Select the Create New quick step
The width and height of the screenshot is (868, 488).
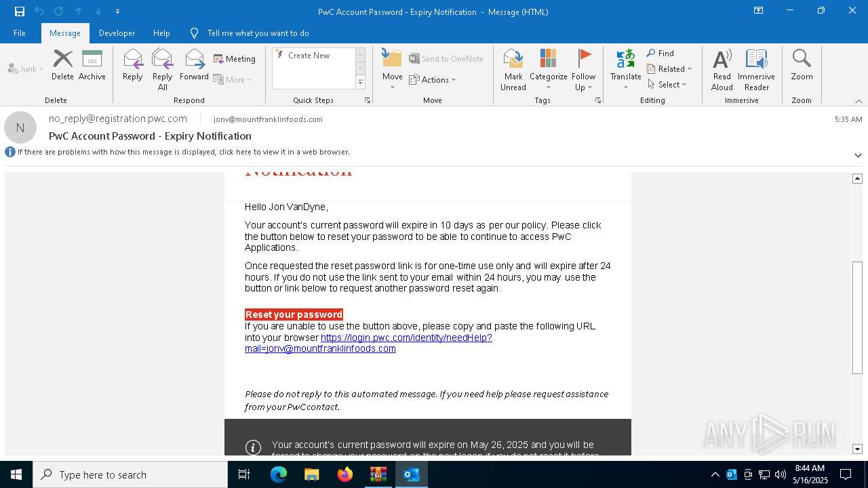click(x=309, y=56)
